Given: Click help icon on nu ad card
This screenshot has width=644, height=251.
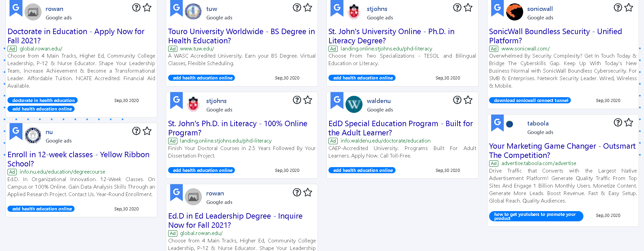Looking at the screenshot, I should pyautogui.click(x=136, y=131).
